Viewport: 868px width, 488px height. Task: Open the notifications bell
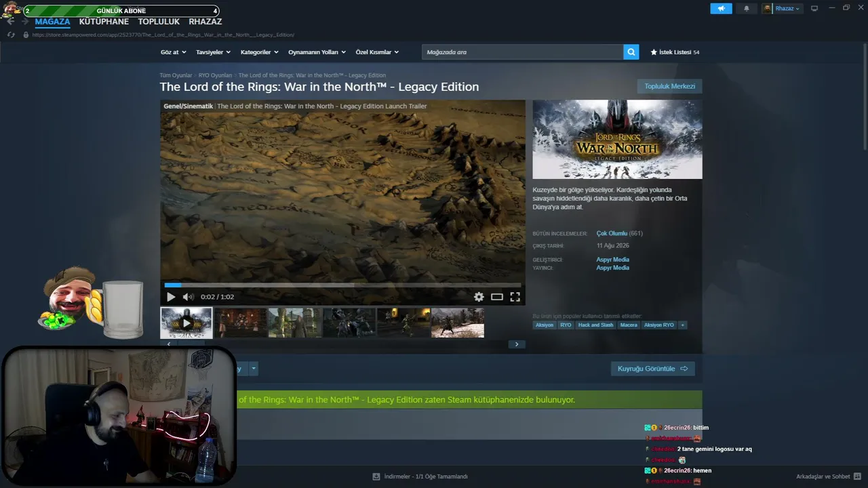[747, 8]
